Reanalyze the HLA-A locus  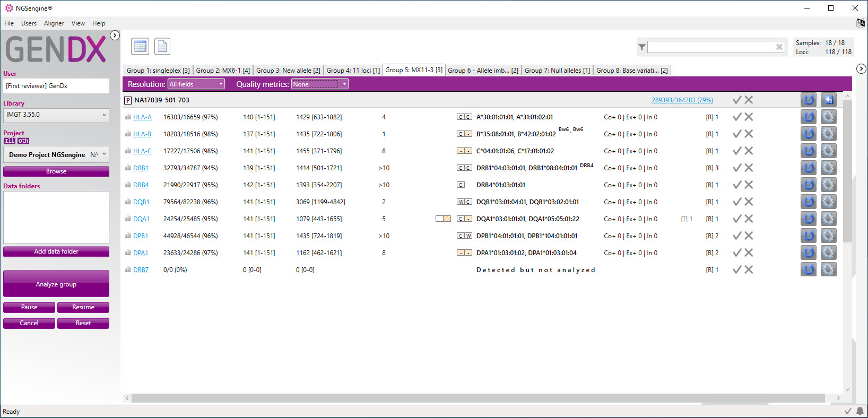pos(809,117)
